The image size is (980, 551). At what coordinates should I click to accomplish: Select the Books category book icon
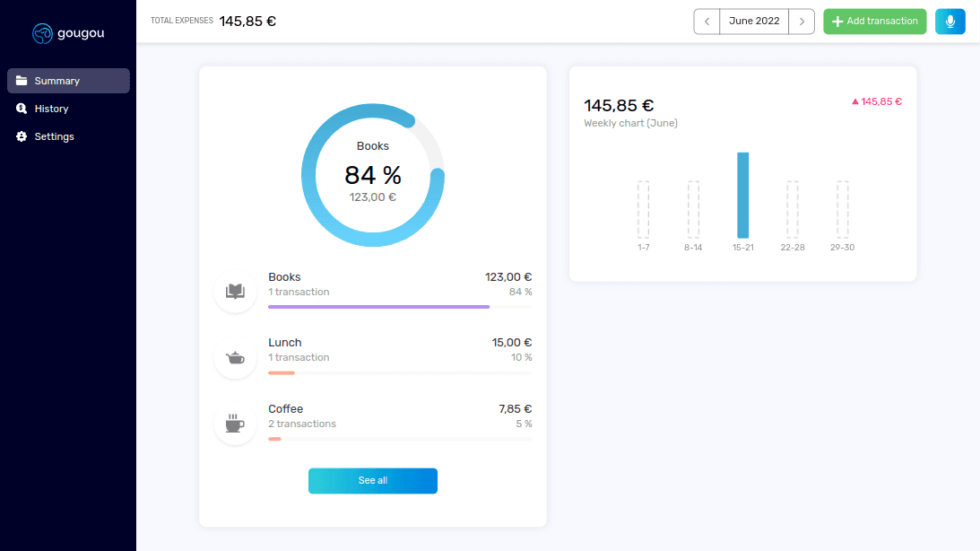[235, 291]
